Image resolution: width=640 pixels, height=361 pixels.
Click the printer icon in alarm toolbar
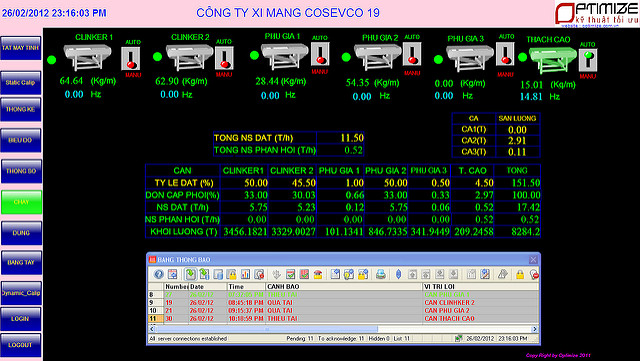[380, 274]
